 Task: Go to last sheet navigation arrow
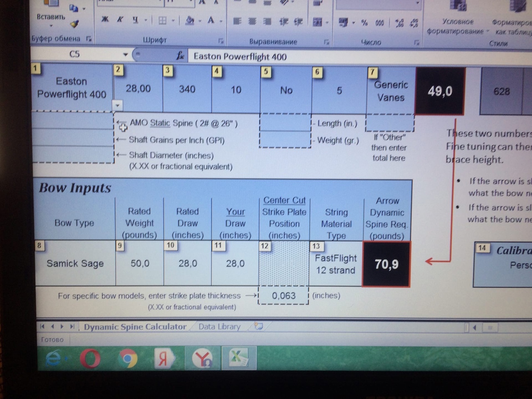pos(72,326)
